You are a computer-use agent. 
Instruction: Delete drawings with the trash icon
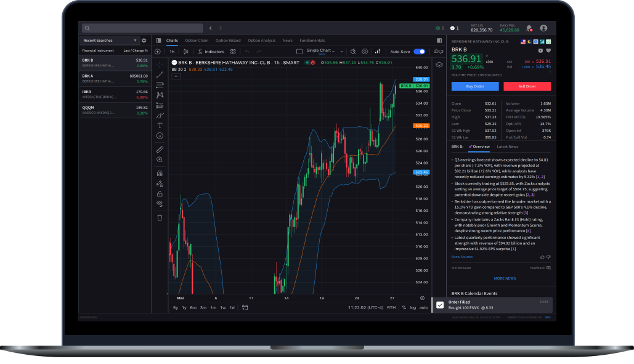pos(160,217)
